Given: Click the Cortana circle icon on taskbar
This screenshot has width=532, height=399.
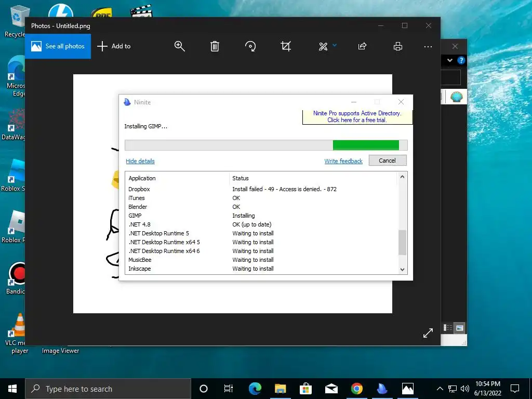Looking at the screenshot, I should (x=204, y=389).
